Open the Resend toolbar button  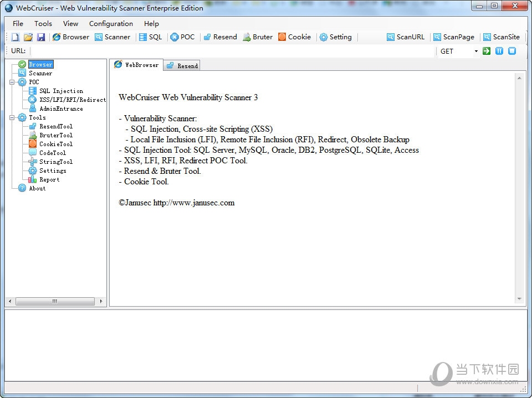[x=220, y=37]
